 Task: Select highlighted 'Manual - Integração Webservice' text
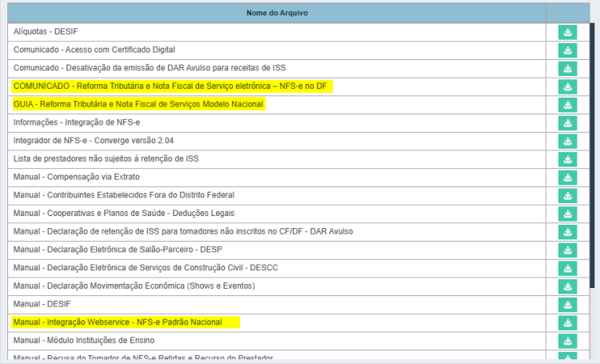pyautogui.click(x=118, y=322)
